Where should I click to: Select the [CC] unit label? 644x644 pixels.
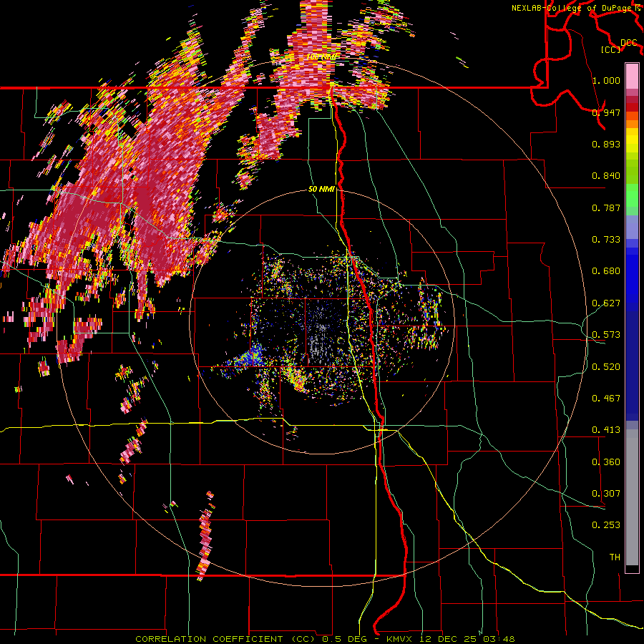pos(611,49)
